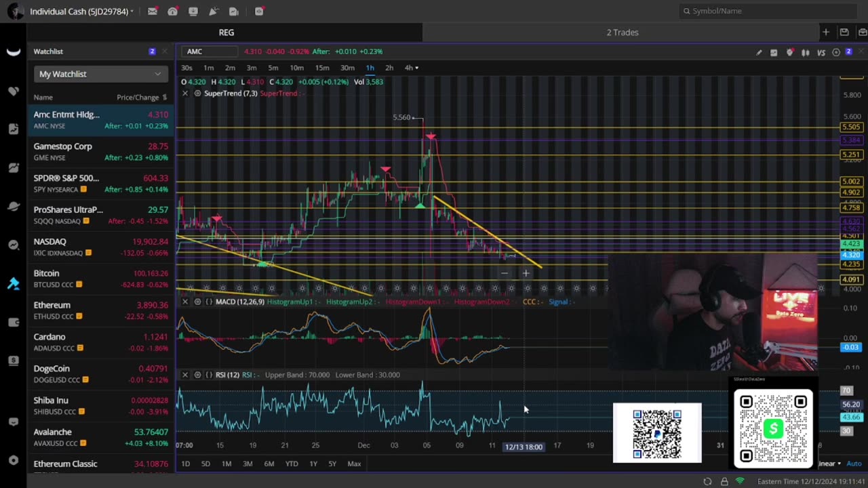868x488 pixels.
Task: Click the Webull logo in left sidebar
Action: 14,52
